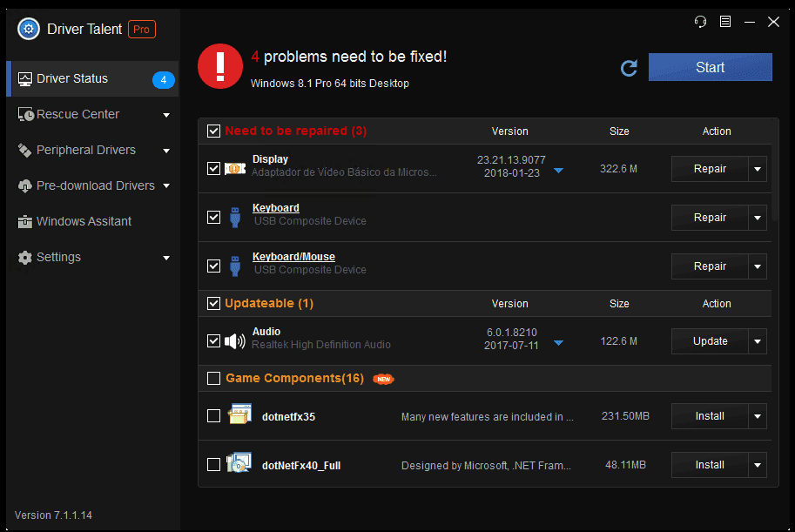The width and height of the screenshot is (795, 532).
Task: Click the Audio speaker icon
Action: click(x=235, y=340)
